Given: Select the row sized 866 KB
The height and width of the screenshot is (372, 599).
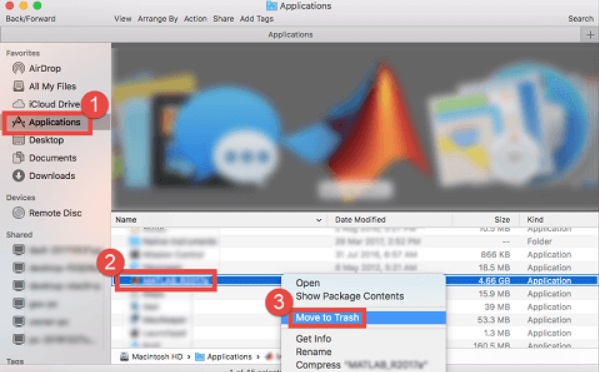Looking at the screenshot, I should pos(355,255).
